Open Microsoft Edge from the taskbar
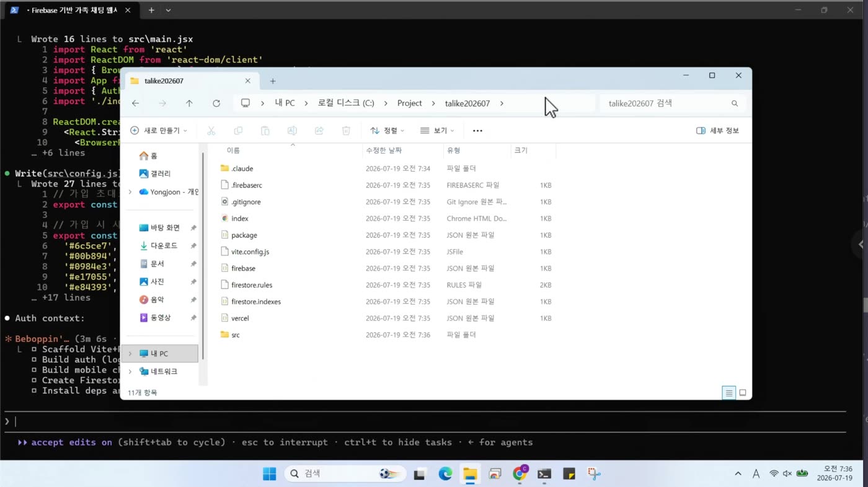The width and height of the screenshot is (868, 487). pos(445,474)
